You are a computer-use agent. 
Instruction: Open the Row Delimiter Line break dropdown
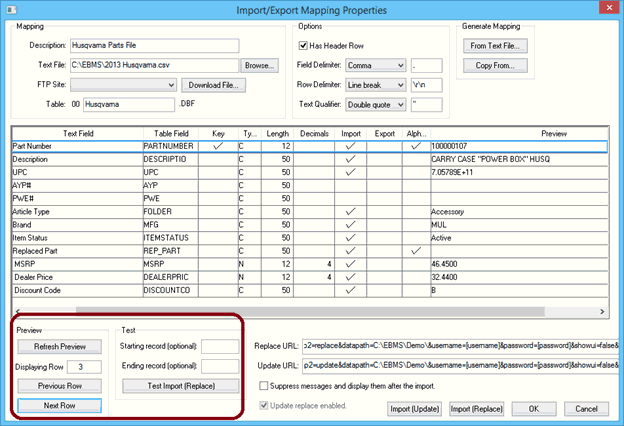(375, 85)
